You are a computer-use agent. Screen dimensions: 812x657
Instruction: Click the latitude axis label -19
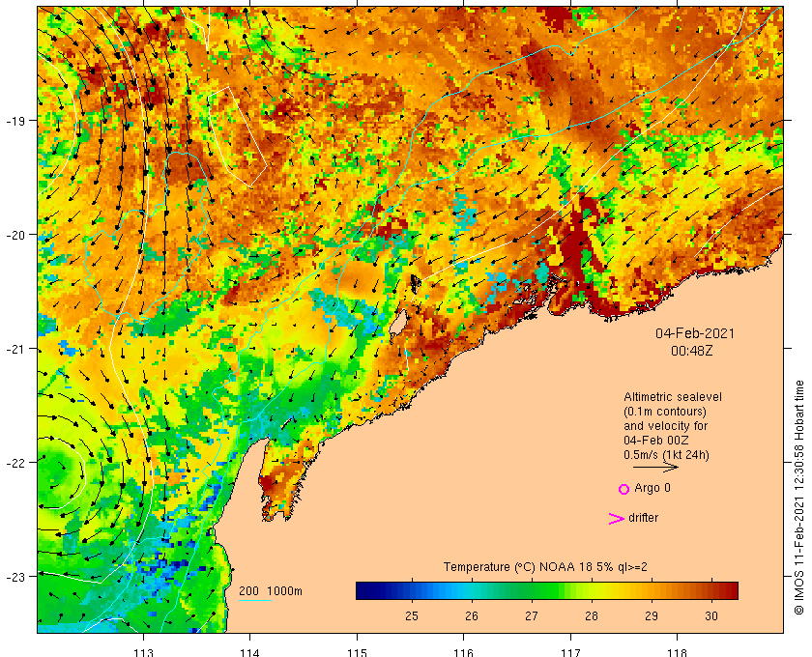15,121
